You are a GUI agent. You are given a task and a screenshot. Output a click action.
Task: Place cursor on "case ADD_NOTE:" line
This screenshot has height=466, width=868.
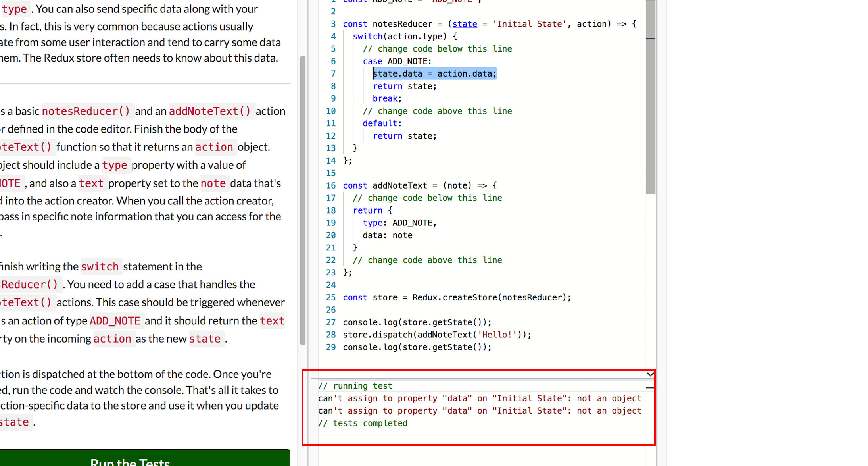click(397, 61)
